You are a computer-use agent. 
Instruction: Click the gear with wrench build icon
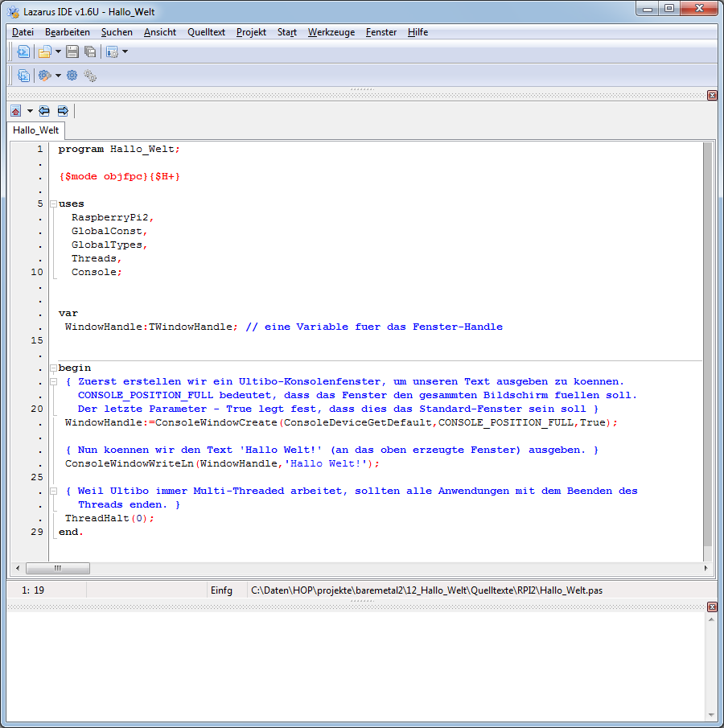click(44, 76)
